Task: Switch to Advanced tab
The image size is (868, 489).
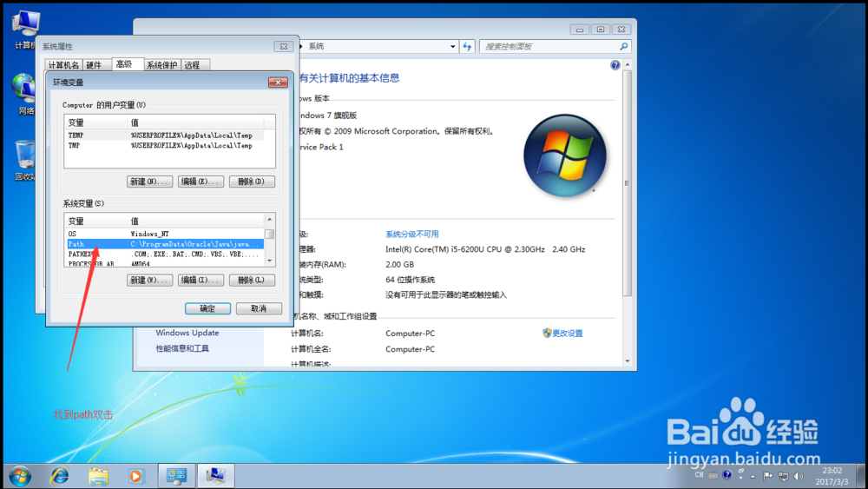Action: click(x=127, y=64)
